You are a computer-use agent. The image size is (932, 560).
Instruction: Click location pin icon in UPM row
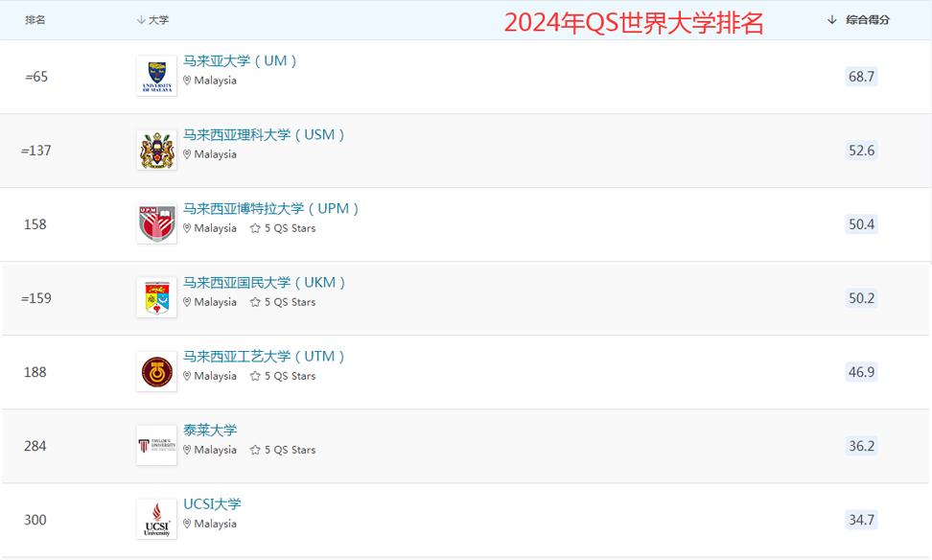(187, 228)
